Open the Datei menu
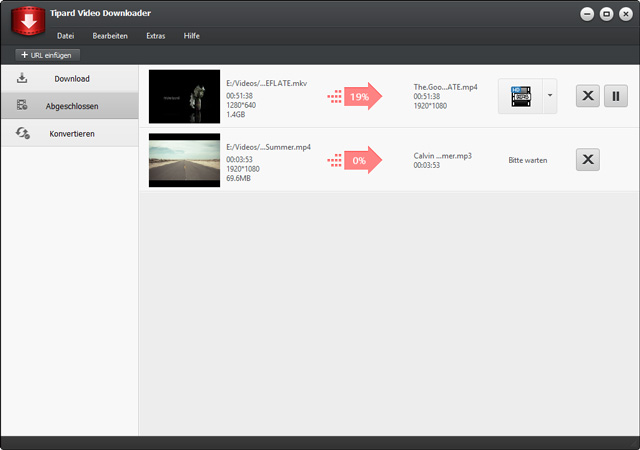This screenshot has height=450, width=640. pos(65,36)
